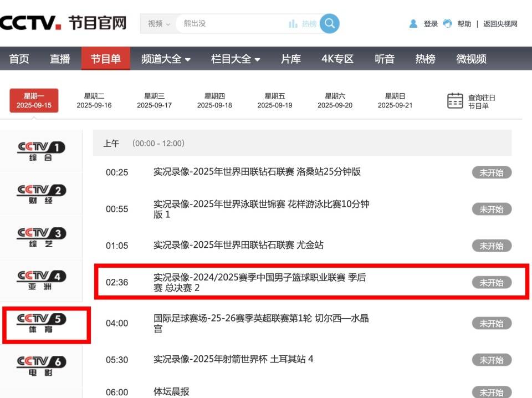Click 登录 link
This screenshot has width=532, height=398.
(x=431, y=24)
